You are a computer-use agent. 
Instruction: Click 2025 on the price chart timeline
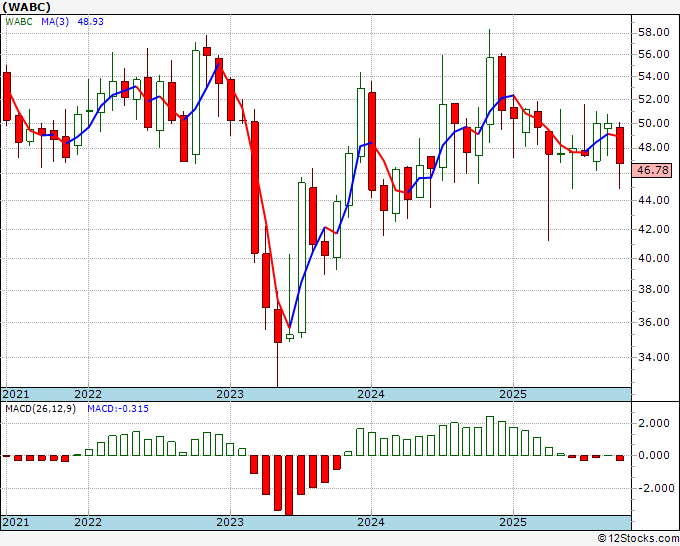(513, 394)
